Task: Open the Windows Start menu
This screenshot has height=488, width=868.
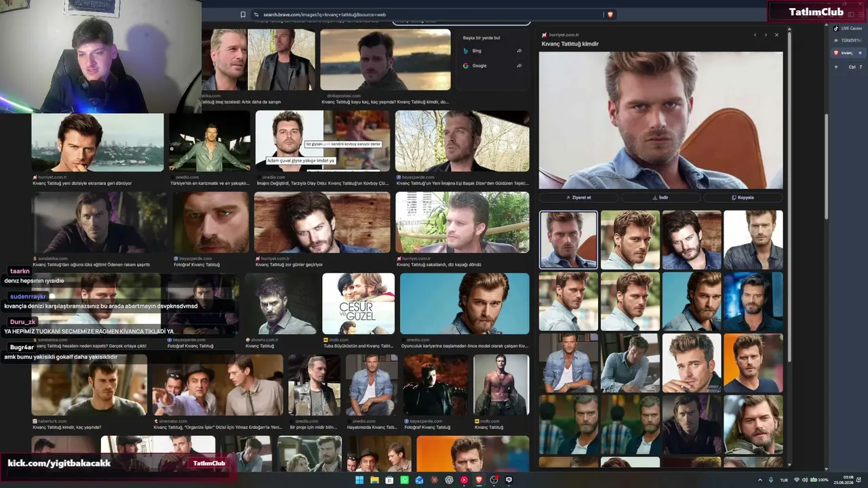Action: (x=359, y=480)
